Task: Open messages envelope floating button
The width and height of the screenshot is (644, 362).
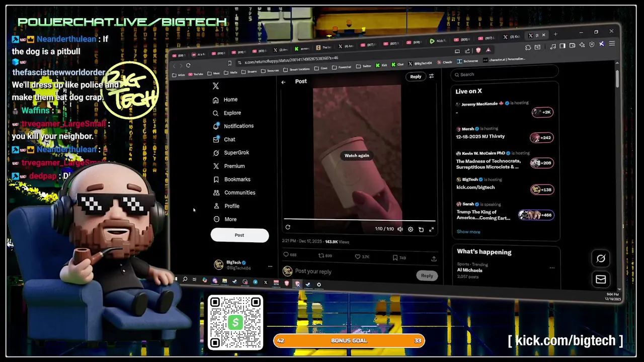Action: 601,280
